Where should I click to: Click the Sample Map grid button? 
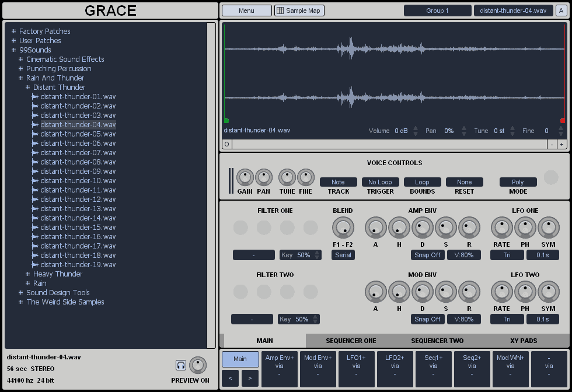click(x=299, y=10)
